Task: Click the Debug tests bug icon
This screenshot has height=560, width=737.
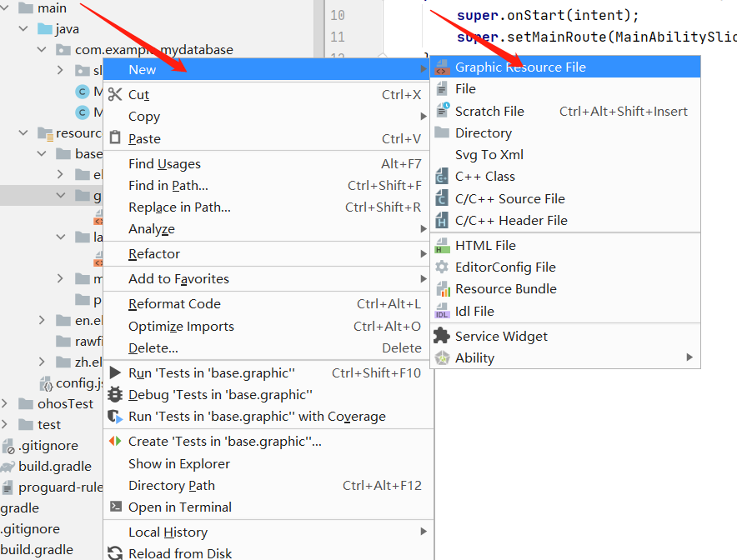Action: pos(115,395)
